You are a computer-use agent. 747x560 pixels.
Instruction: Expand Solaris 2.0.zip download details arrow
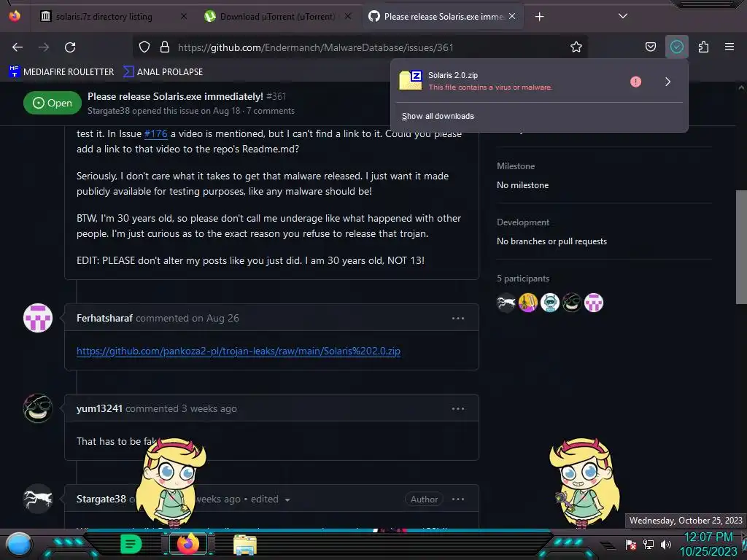pyautogui.click(x=667, y=82)
